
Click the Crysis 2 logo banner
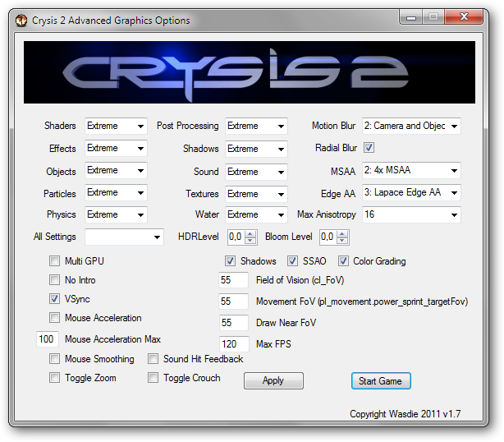[250, 72]
